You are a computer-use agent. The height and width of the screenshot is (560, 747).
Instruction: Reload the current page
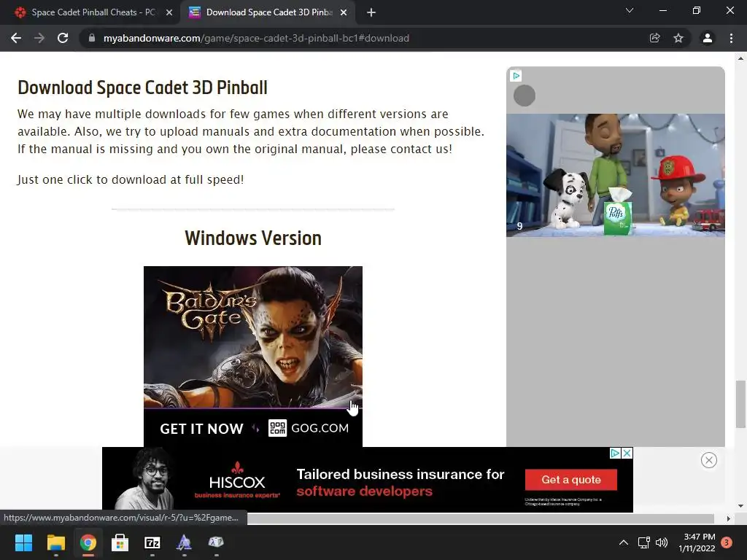(x=63, y=38)
